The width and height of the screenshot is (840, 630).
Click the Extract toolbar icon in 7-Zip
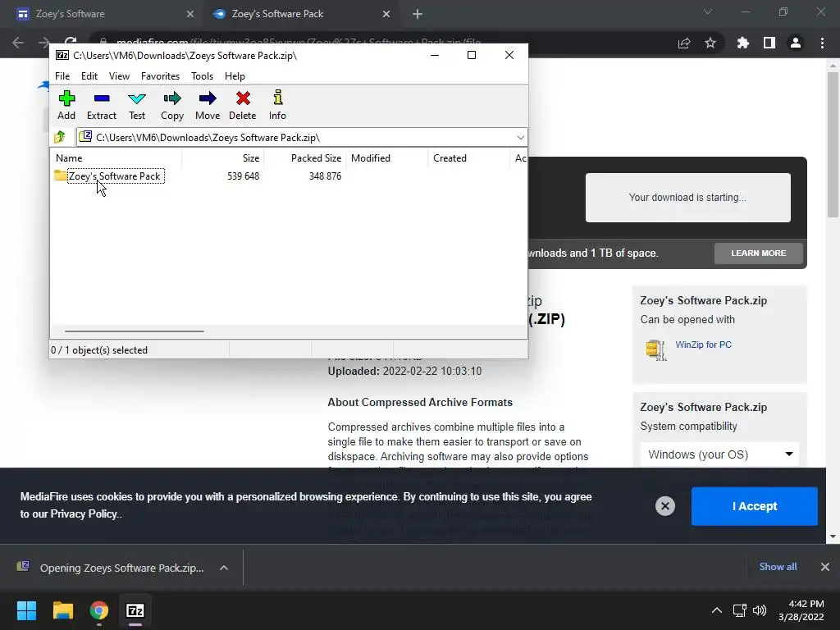(x=101, y=105)
